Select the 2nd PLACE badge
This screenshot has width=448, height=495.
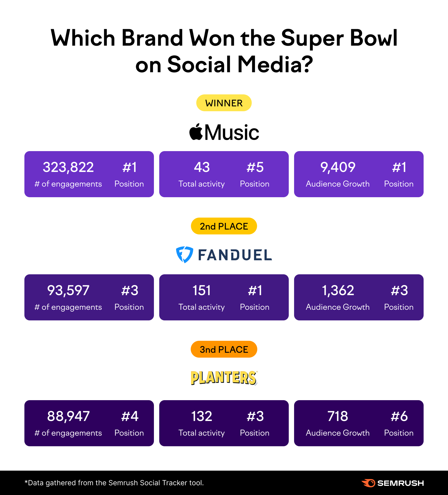(x=224, y=226)
